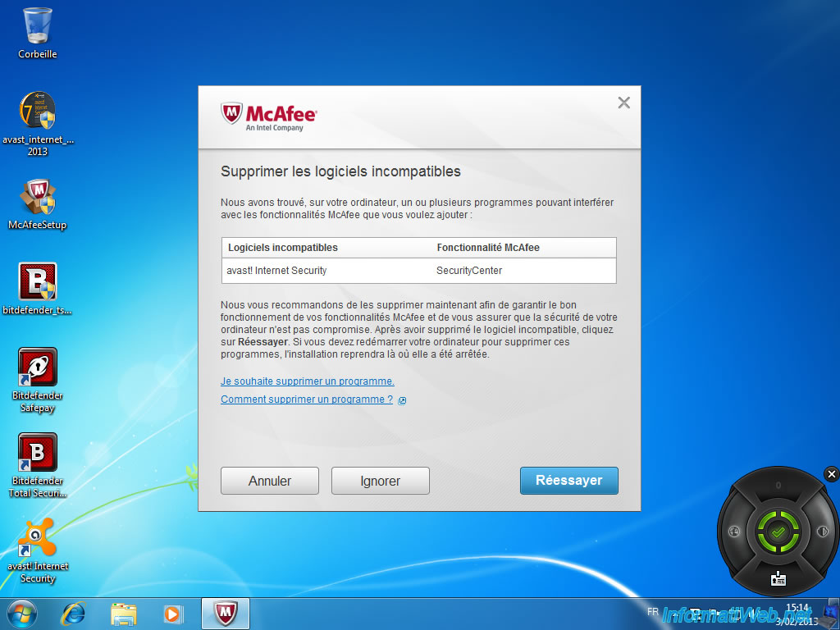840x630 pixels.
Task: Click the zero counter on Bitdefender widget
Action: click(778, 486)
